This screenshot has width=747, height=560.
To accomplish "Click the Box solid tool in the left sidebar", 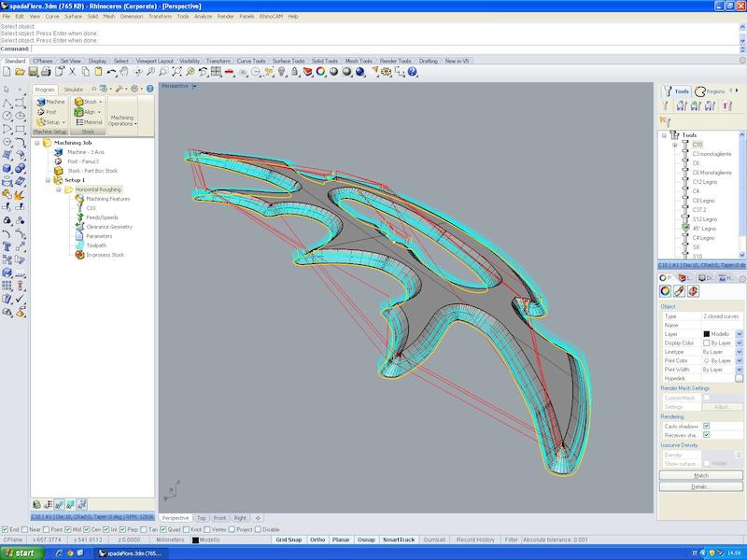I will click(x=7, y=168).
